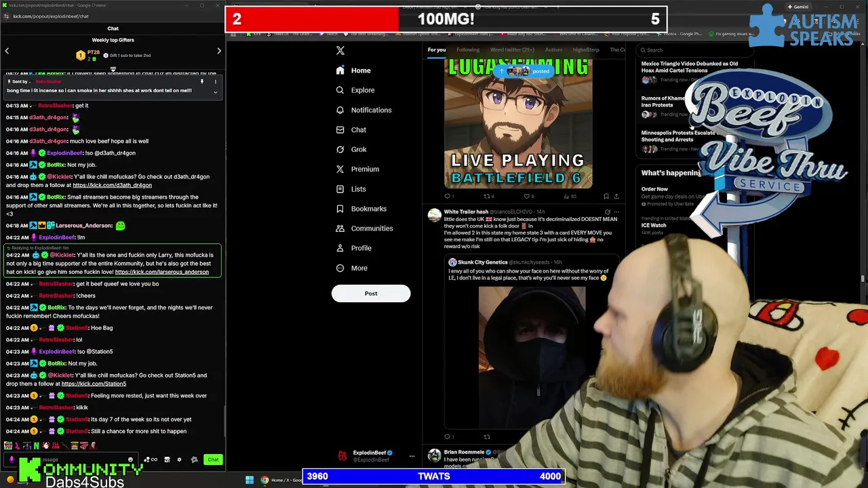Screen dimensions: 868x488
Task: Open Kick chat shop icon
Action: point(167,460)
